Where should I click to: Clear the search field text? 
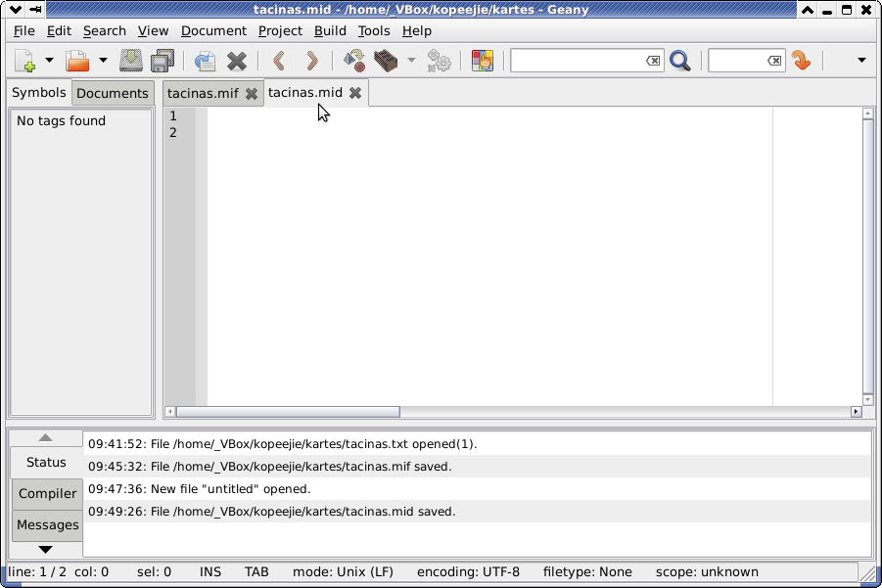(653, 60)
